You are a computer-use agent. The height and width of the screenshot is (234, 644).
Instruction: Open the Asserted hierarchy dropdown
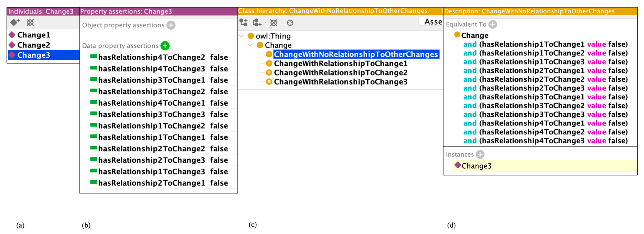pyautogui.click(x=431, y=22)
